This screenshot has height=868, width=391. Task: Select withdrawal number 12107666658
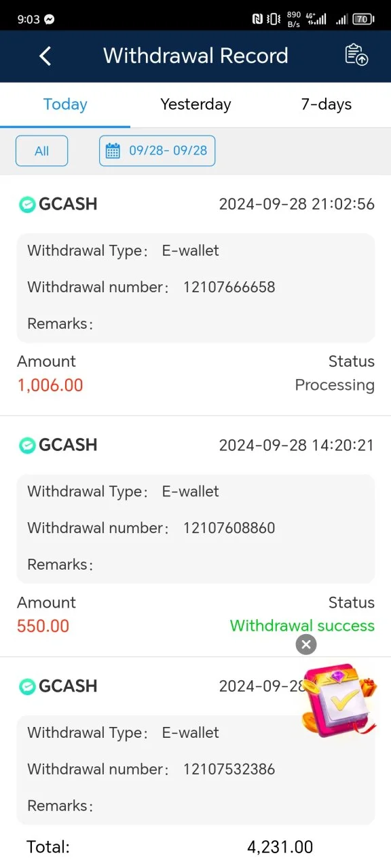point(229,287)
